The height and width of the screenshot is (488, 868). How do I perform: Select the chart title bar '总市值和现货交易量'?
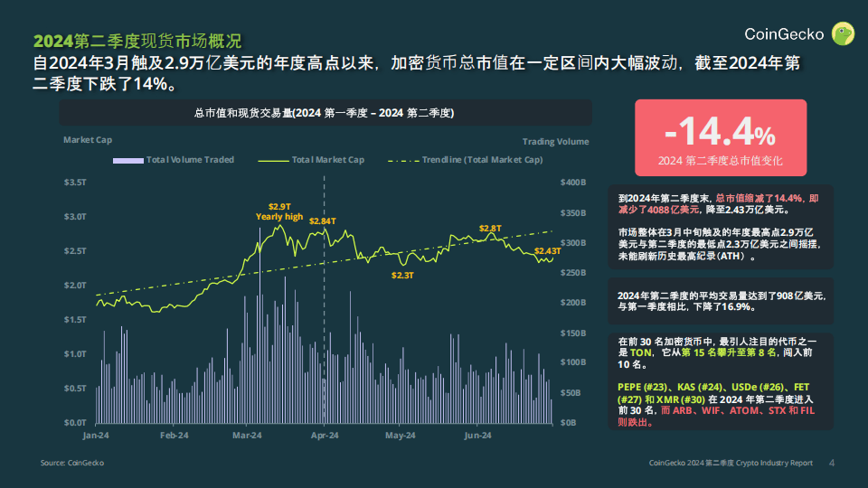(325, 113)
